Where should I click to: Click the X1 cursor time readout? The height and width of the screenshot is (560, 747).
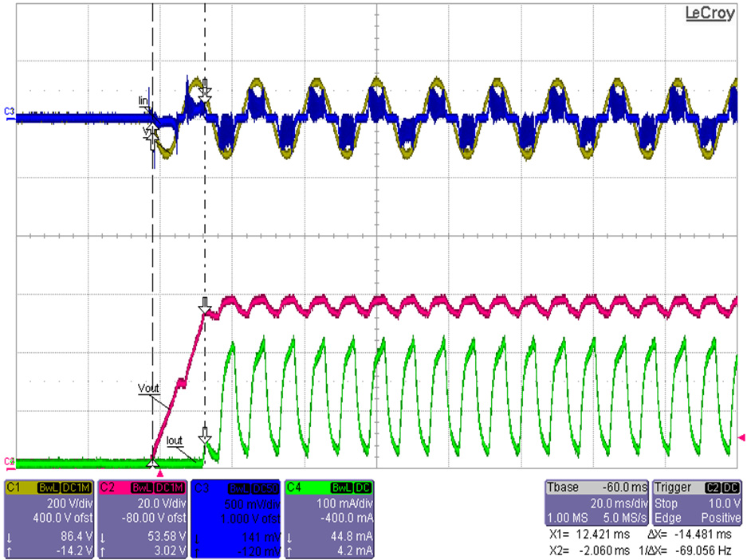tap(579, 535)
